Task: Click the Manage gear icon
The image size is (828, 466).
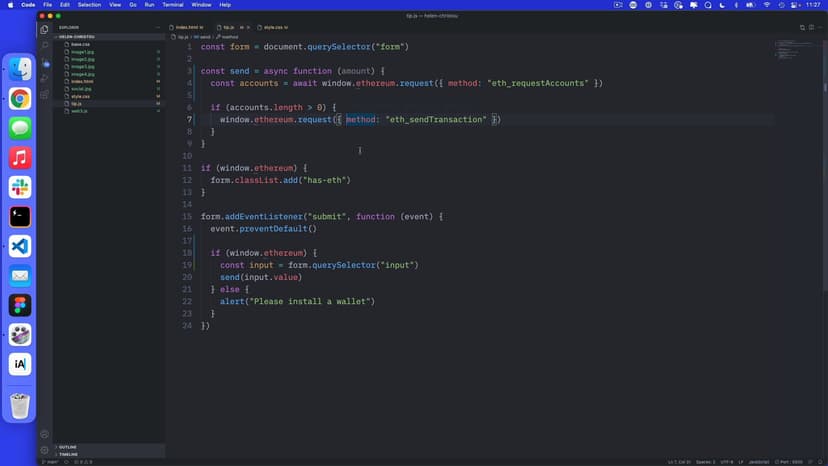Action: pos(44,450)
